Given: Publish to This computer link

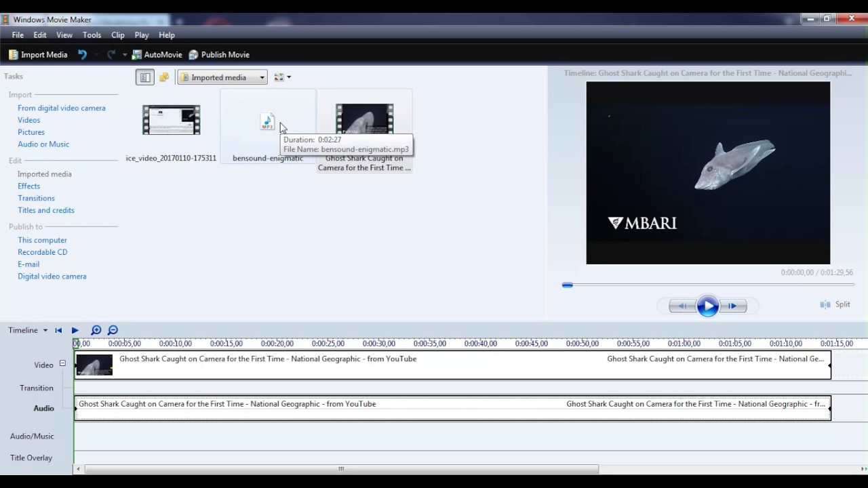Looking at the screenshot, I should [x=43, y=240].
